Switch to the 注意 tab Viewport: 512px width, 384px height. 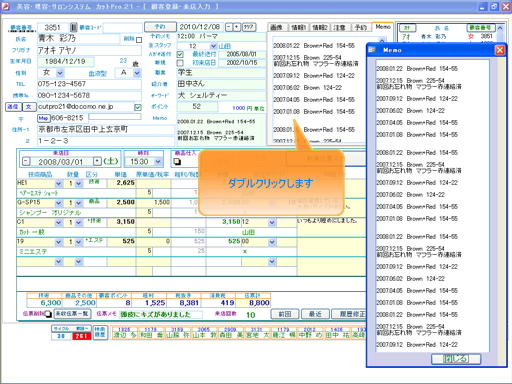pyautogui.click(x=340, y=27)
